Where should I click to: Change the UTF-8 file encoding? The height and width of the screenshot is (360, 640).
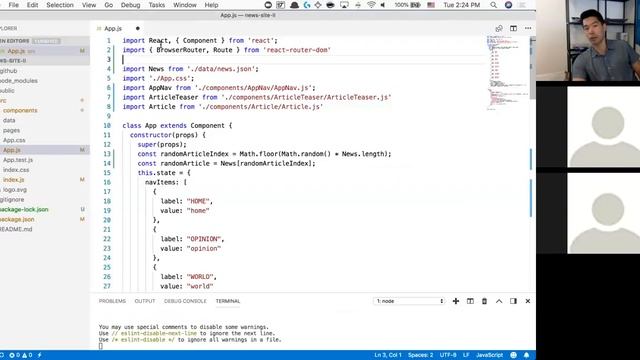(448, 355)
